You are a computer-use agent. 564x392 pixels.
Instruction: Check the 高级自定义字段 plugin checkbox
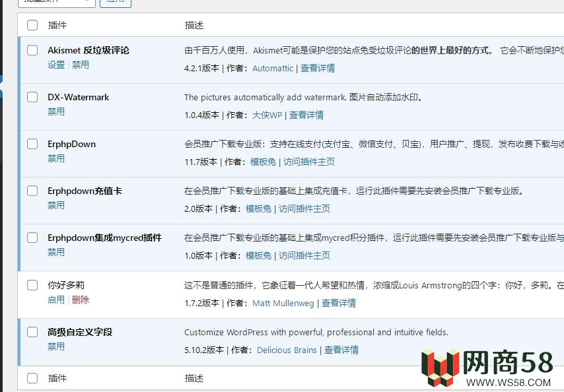click(x=32, y=332)
